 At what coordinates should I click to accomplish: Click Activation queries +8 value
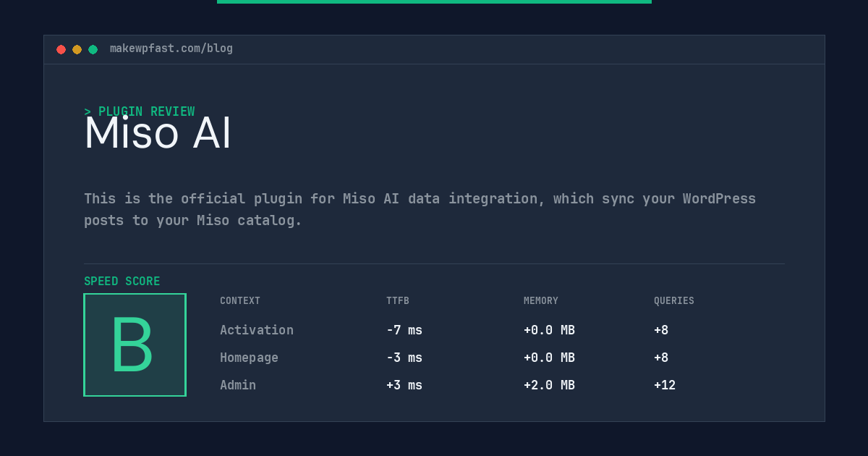(661, 330)
